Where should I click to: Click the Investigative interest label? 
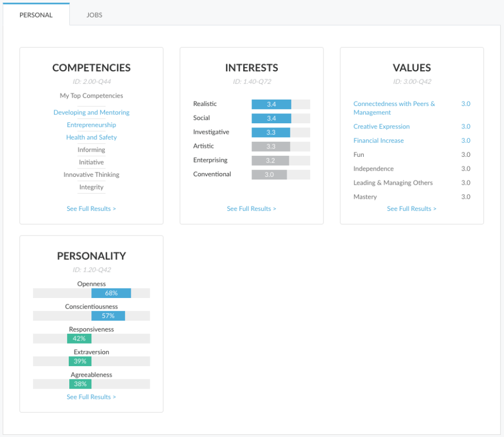[211, 132]
